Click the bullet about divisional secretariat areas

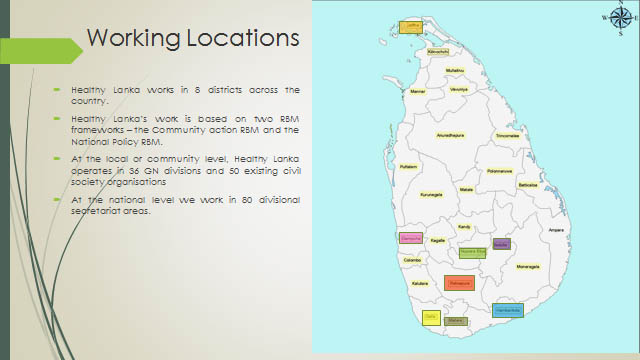pyautogui.click(x=185, y=205)
